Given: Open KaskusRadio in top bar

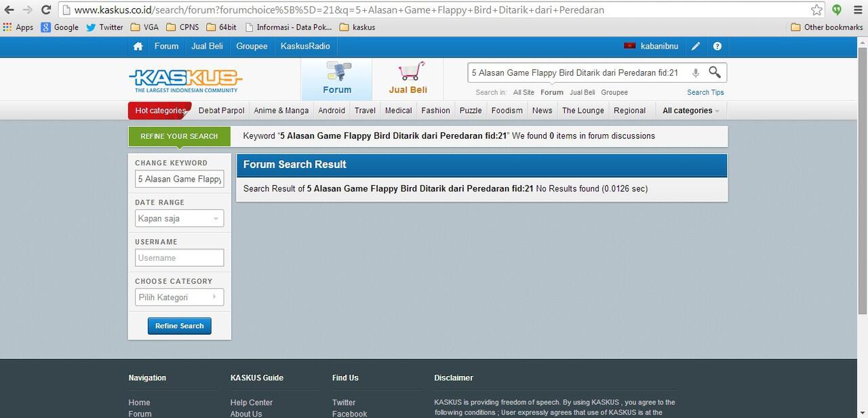Looking at the screenshot, I should tap(305, 46).
